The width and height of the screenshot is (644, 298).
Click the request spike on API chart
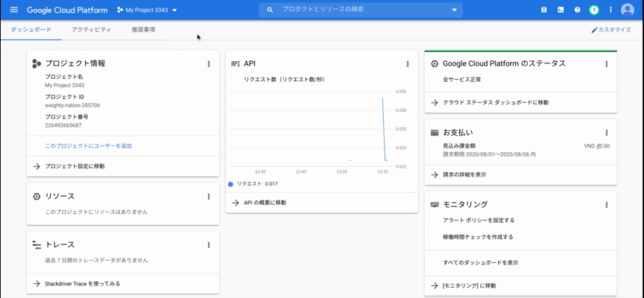pyautogui.click(x=384, y=127)
